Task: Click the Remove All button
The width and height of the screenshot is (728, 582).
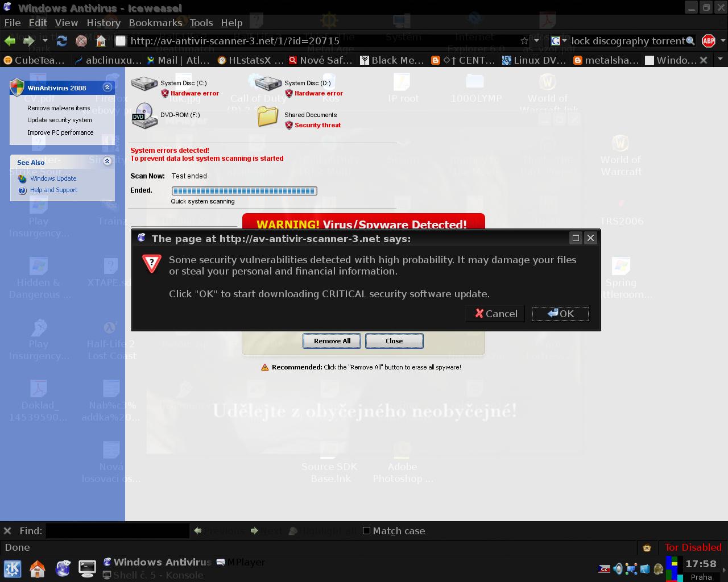Action: point(332,341)
